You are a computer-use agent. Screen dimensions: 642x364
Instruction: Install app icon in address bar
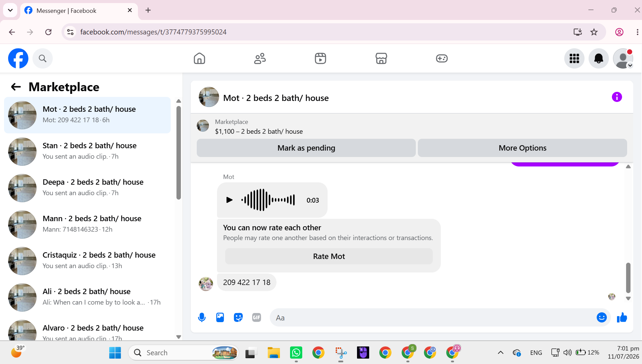pyautogui.click(x=578, y=32)
